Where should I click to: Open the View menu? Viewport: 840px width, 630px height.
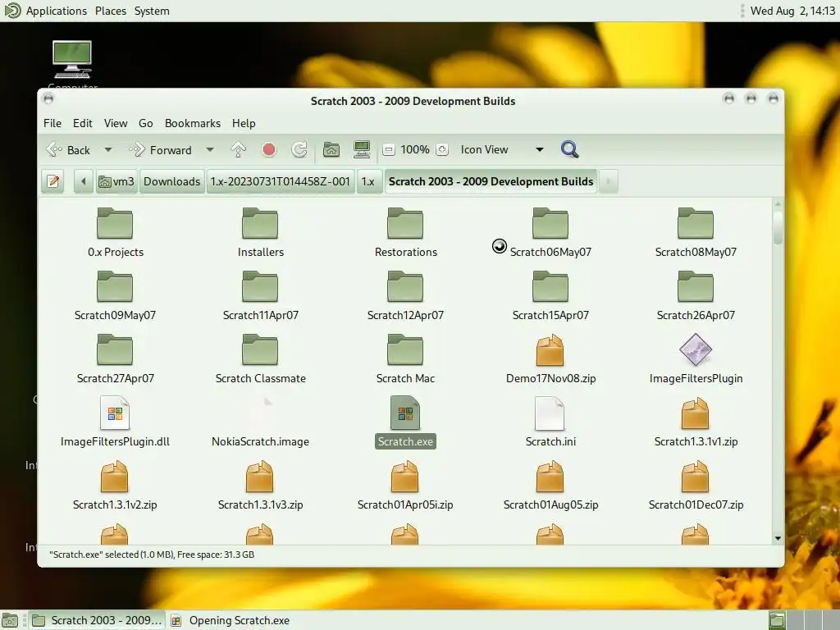(116, 123)
